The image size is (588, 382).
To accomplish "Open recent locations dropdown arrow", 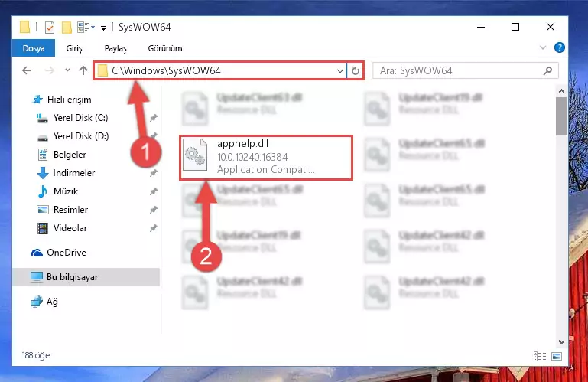I will (x=67, y=70).
